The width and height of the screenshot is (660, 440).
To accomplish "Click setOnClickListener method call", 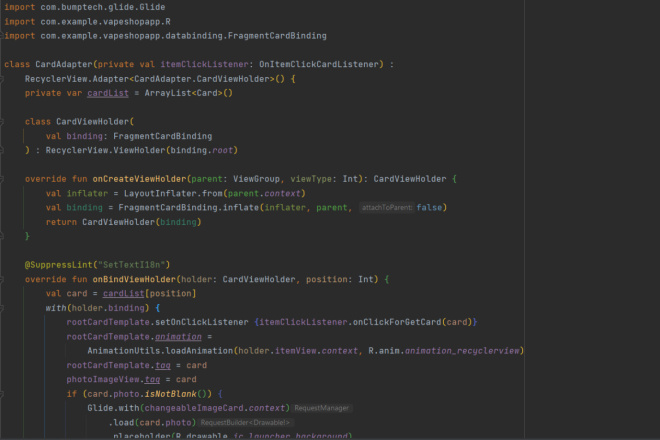I will pos(202,322).
